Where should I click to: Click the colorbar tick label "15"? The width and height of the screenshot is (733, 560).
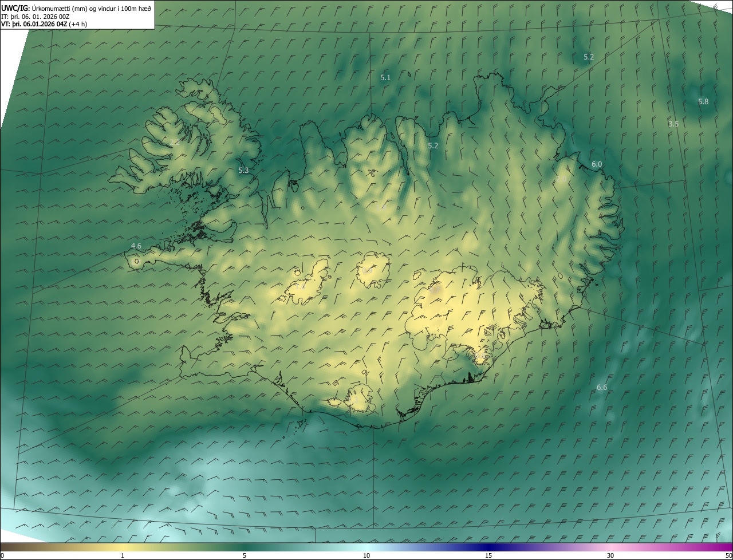tap(488, 555)
